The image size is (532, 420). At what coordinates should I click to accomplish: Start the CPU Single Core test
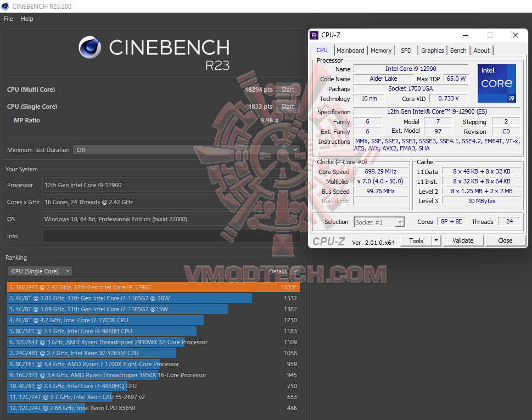click(287, 107)
